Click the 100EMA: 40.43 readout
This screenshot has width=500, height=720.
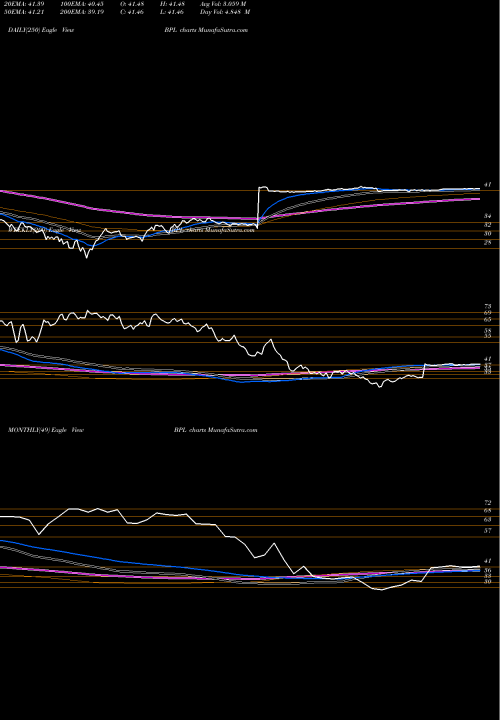coord(82,4)
